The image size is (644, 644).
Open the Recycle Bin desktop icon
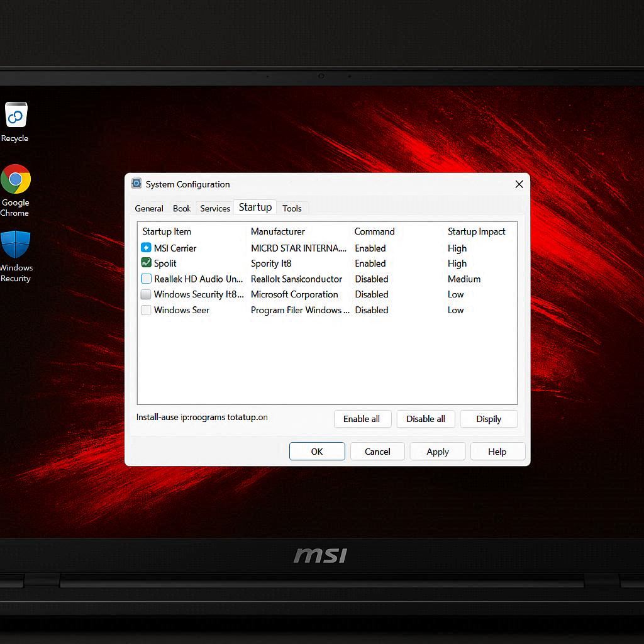point(16,116)
